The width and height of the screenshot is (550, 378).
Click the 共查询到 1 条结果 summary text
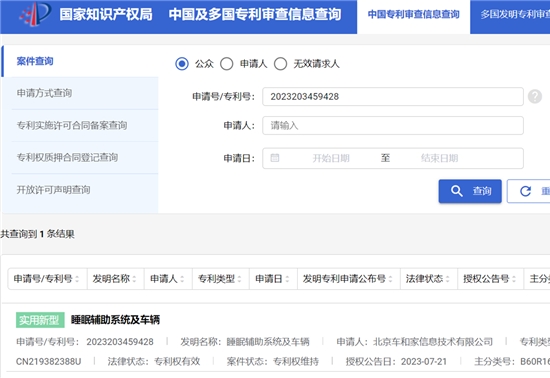point(38,234)
